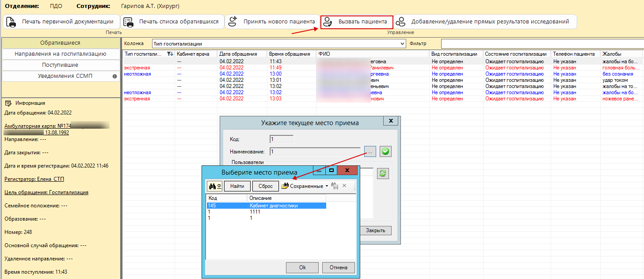
Task: Sort by Дата обращения column header
Action: (x=243, y=54)
